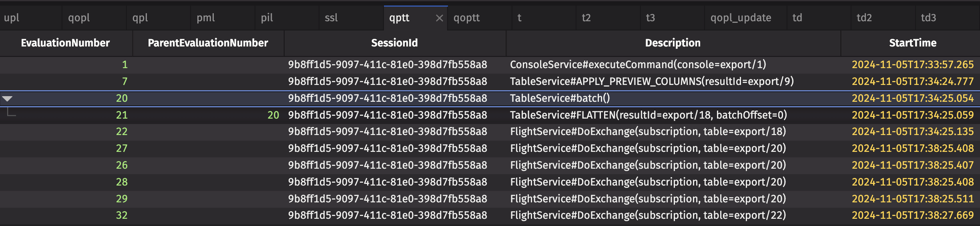Select the ConsoleService#executeCommand description cell
Viewport: 980px width, 226px height.
tap(638, 65)
